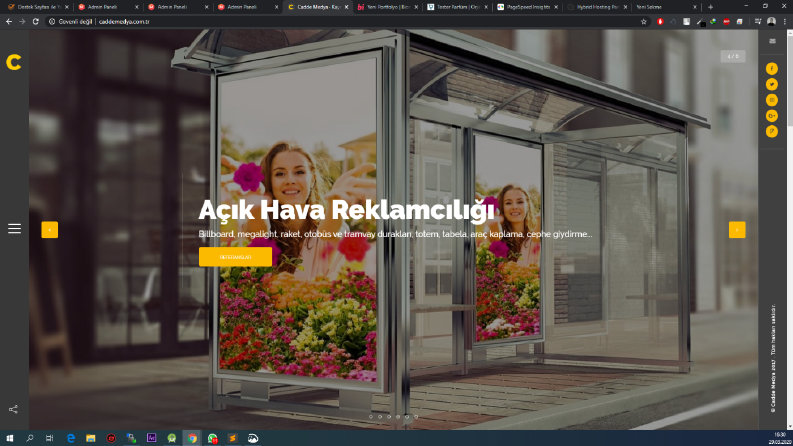Open Android Studio from taskbar

click(172, 438)
